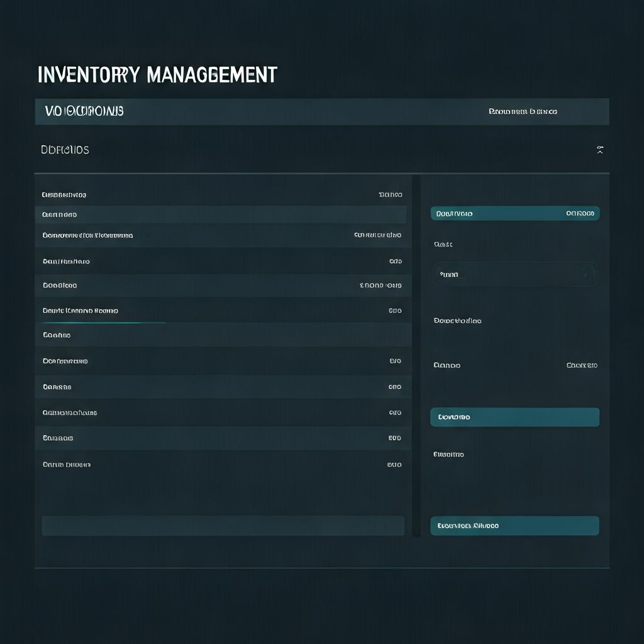Select the highlighted Date/Invoice row in right panel
Image resolution: width=644 pixels, height=644 pixels.
[514, 213]
